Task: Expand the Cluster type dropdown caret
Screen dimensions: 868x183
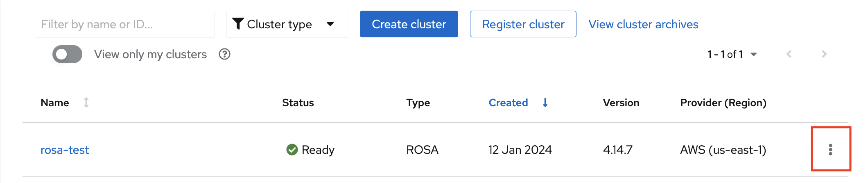Action: pyautogui.click(x=330, y=24)
